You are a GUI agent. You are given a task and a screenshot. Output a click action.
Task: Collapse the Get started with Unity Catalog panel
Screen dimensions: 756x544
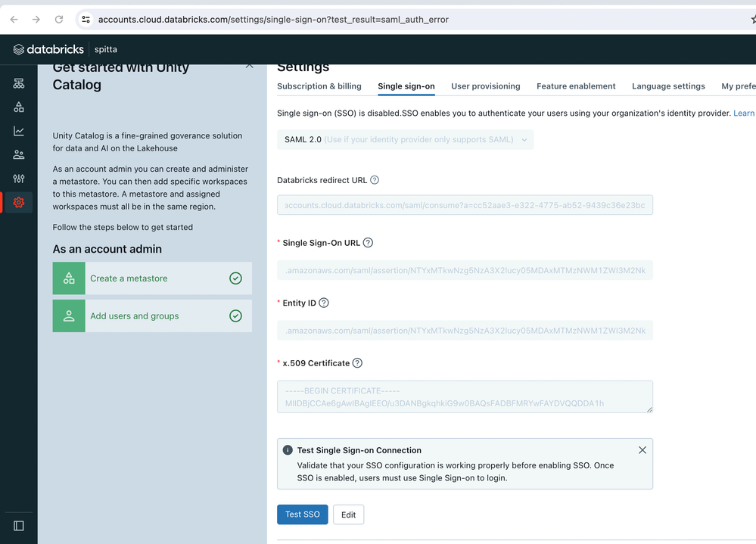(249, 67)
